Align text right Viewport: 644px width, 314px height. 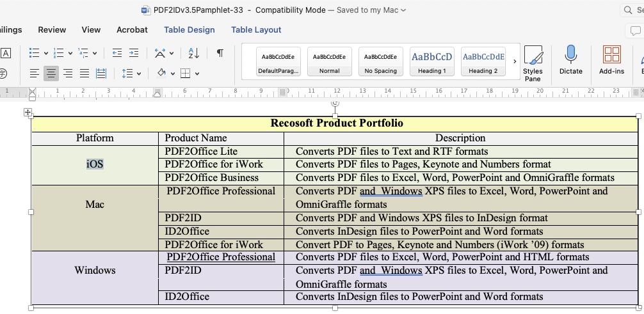point(68,74)
